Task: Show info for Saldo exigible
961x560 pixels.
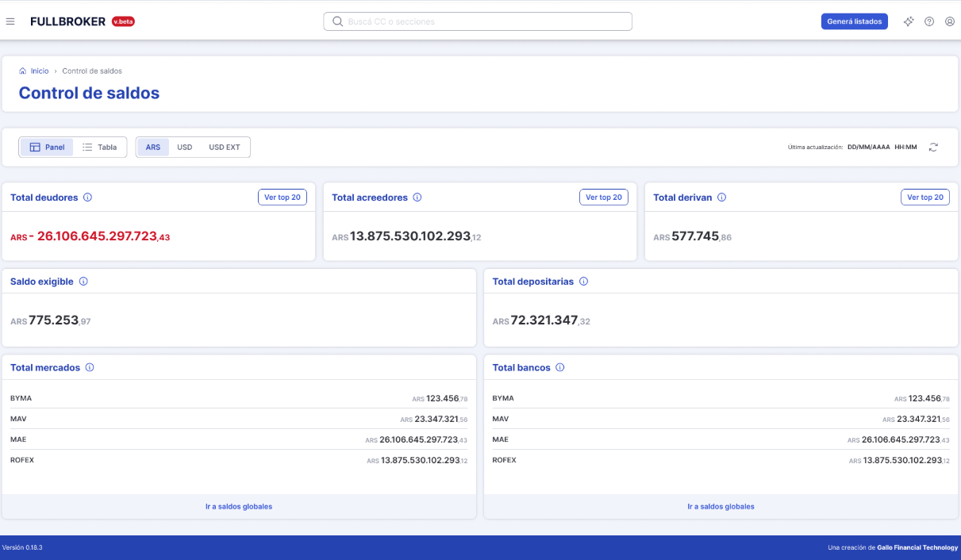Action: tap(83, 282)
